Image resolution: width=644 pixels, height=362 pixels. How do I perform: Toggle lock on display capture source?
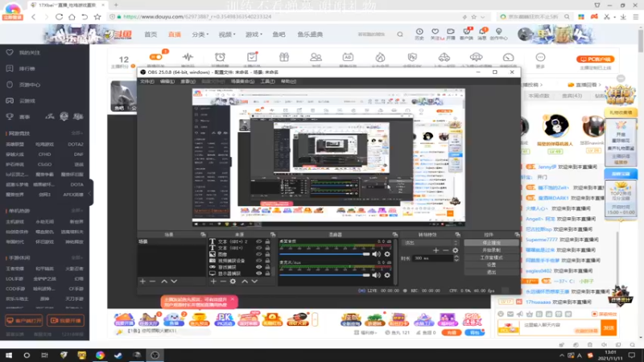point(267,274)
